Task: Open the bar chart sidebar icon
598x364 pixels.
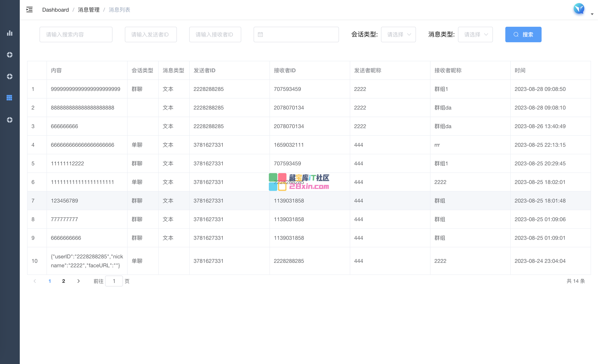Action: (10, 33)
